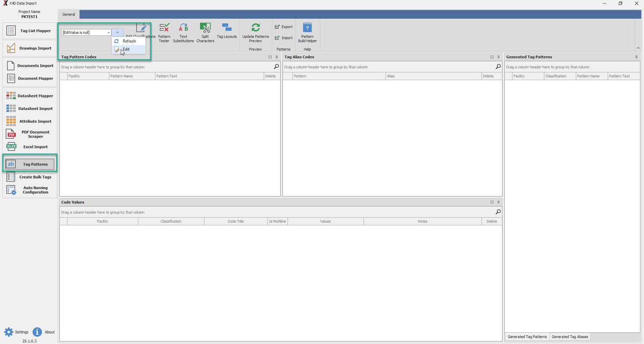This screenshot has width=644, height=344.
Task: Expand the EditValue is null combo box
Action: coord(108,33)
